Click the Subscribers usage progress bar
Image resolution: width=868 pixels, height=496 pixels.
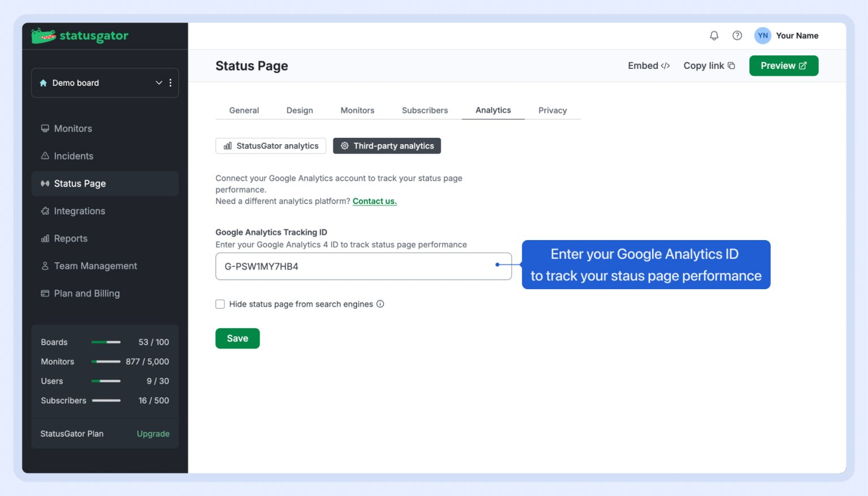pyautogui.click(x=106, y=401)
